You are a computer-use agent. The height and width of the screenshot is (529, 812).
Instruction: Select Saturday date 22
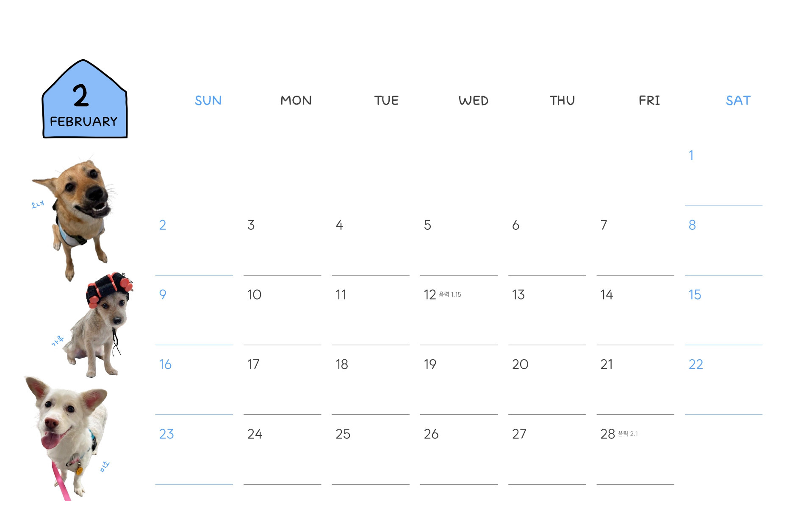pos(696,364)
